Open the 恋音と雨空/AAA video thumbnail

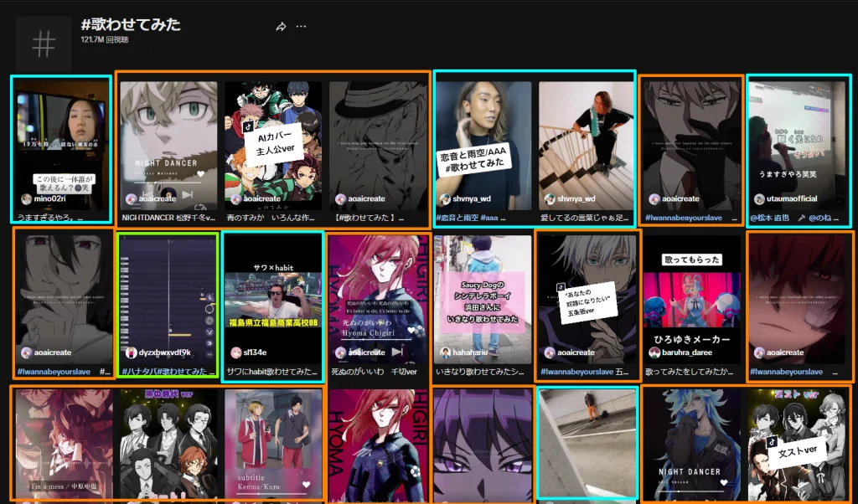(x=483, y=146)
